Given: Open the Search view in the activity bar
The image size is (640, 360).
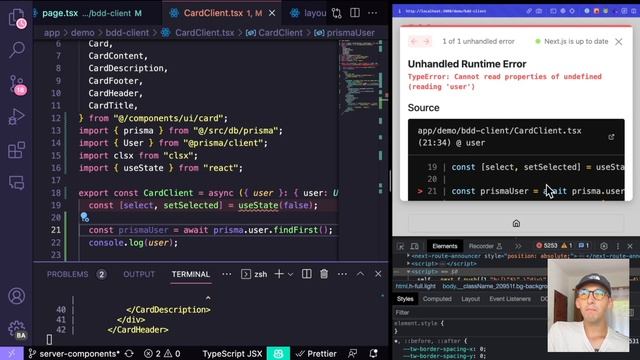Looking at the screenshot, I should [x=17, y=49].
